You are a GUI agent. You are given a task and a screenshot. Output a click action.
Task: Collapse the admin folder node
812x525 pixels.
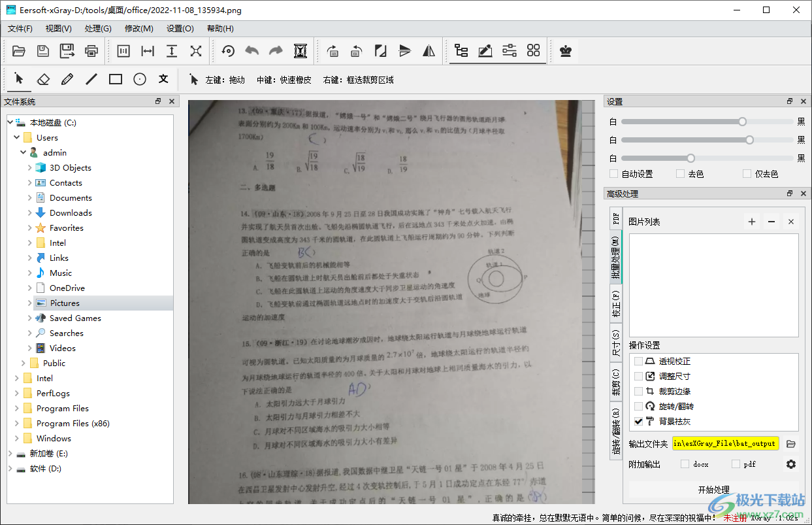tap(24, 152)
